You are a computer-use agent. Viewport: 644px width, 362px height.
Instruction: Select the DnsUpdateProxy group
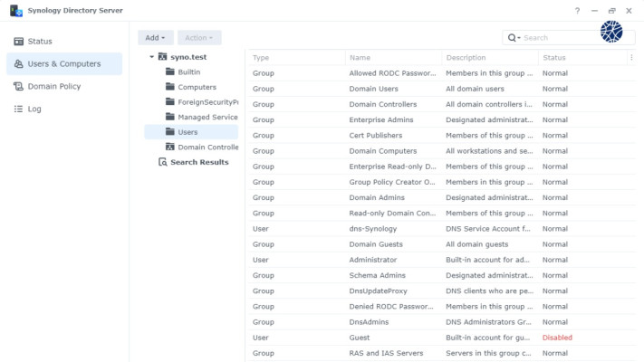pos(442,291)
